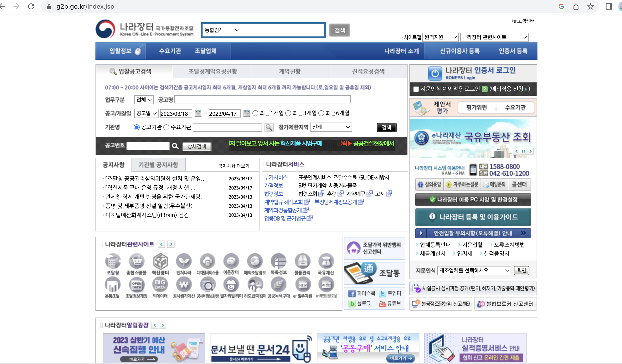Click the bookmark star icon in address bar
The width and height of the screenshot is (622, 364).
(x=590, y=7)
